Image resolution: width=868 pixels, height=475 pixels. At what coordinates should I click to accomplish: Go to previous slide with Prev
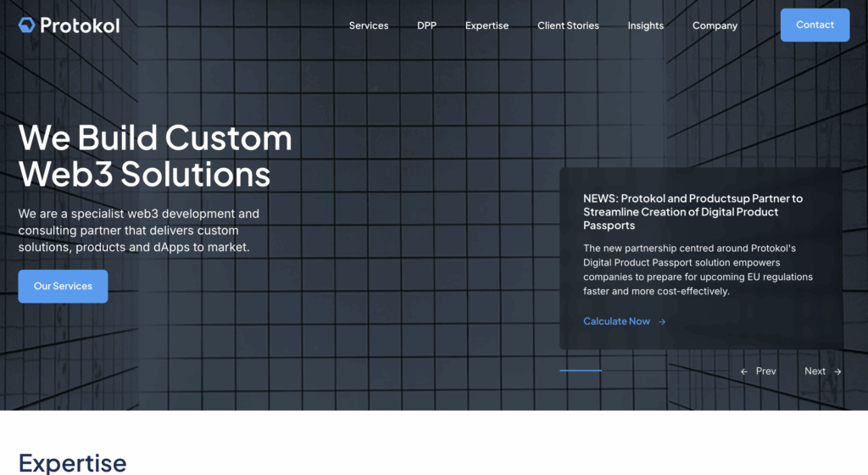pos(759,372)
